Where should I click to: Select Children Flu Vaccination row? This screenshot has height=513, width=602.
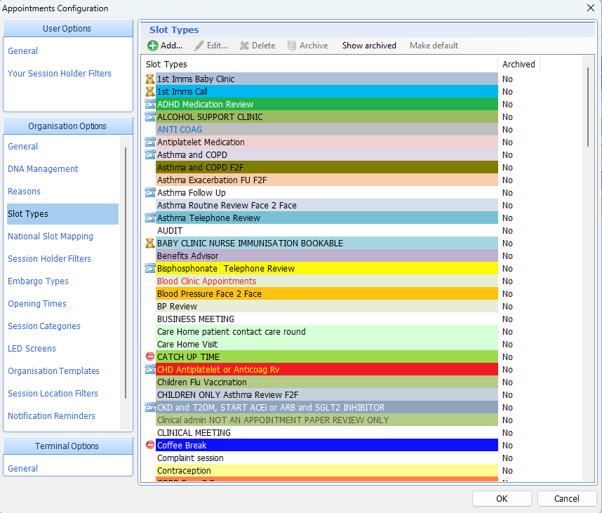327,382
